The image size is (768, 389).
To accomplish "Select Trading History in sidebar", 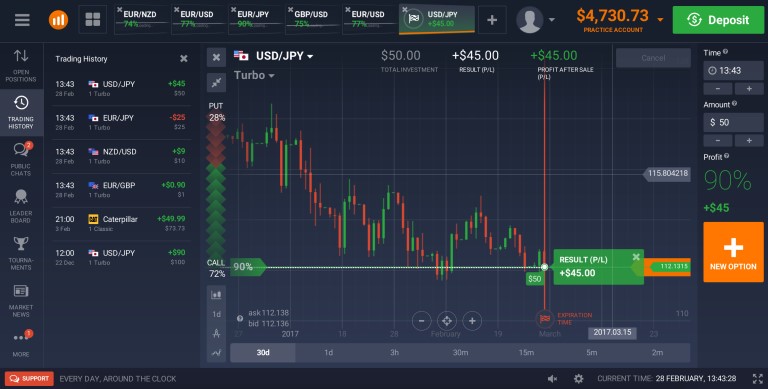I will (21, 113).
